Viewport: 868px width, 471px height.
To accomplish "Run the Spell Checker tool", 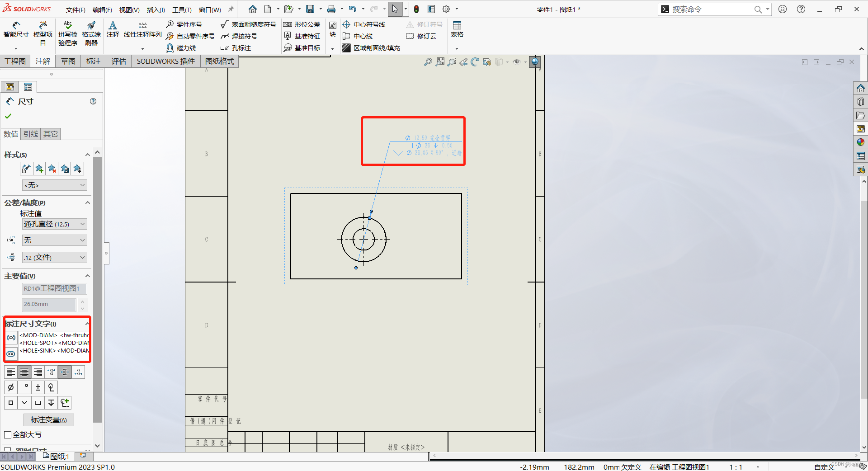I will (x=68, y=33).
